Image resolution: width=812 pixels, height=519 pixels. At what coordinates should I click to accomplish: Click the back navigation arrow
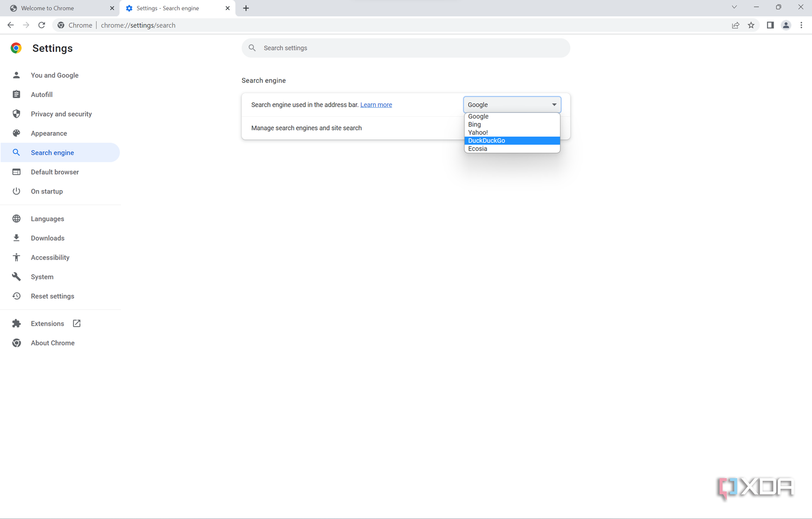coord(11,25)
